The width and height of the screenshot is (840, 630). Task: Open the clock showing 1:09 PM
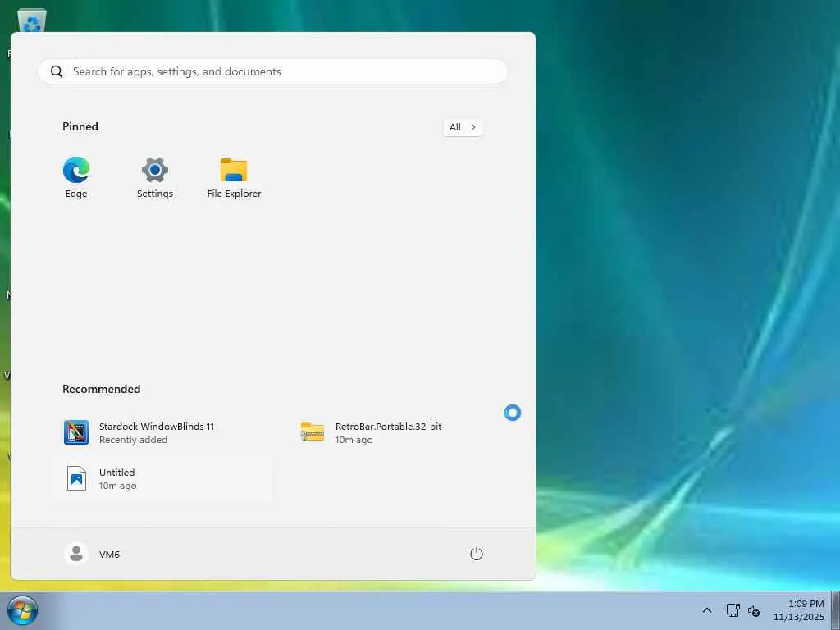point(799,610)
